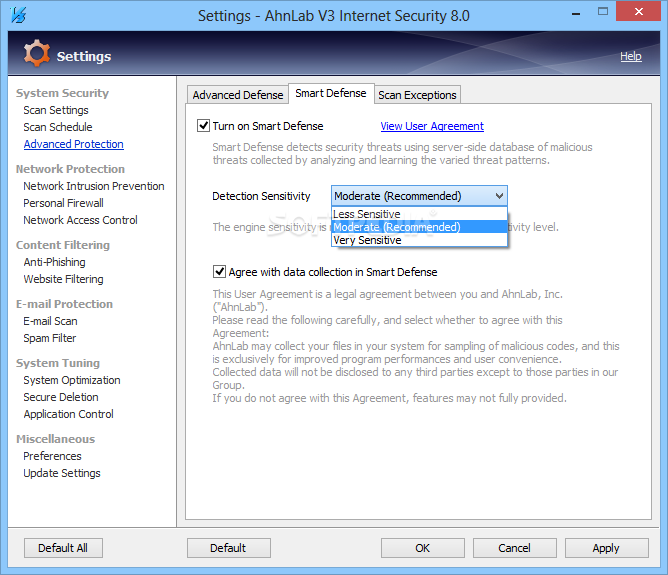Click the AhnLab V3 logo in title bar

18,15
